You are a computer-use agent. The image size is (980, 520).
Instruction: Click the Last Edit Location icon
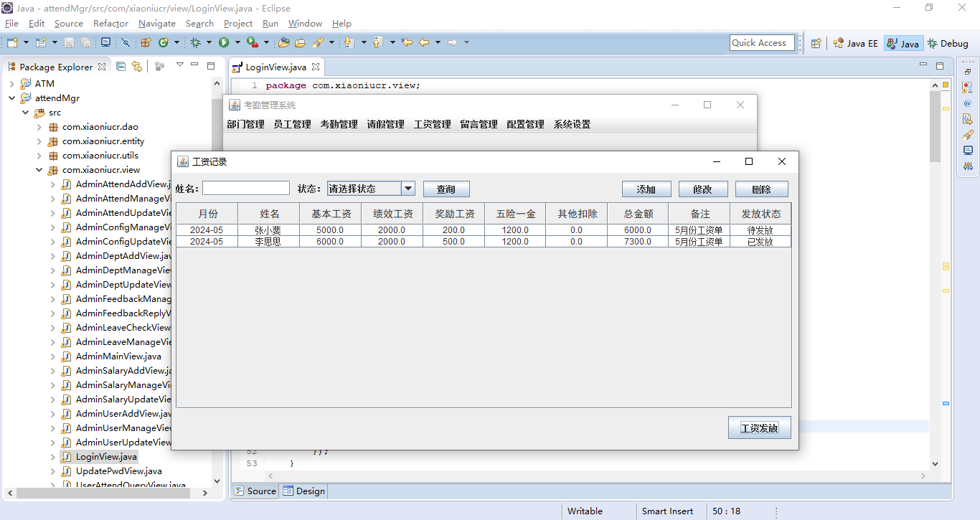click(407, 42)
